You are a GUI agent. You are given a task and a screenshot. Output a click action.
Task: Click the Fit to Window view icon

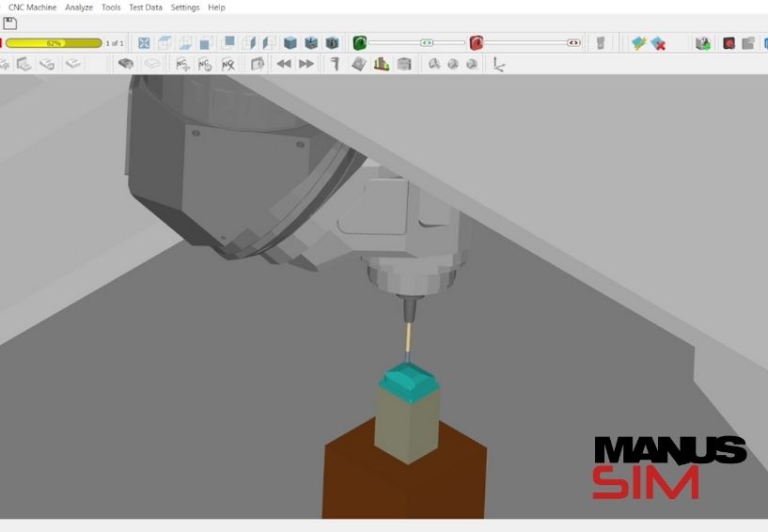click(x=145, y=43)
